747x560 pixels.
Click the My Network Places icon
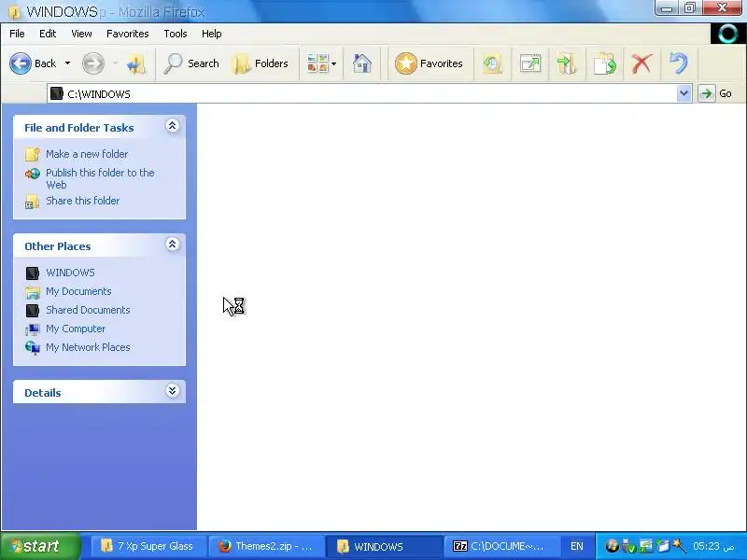[x=33, y=348]
